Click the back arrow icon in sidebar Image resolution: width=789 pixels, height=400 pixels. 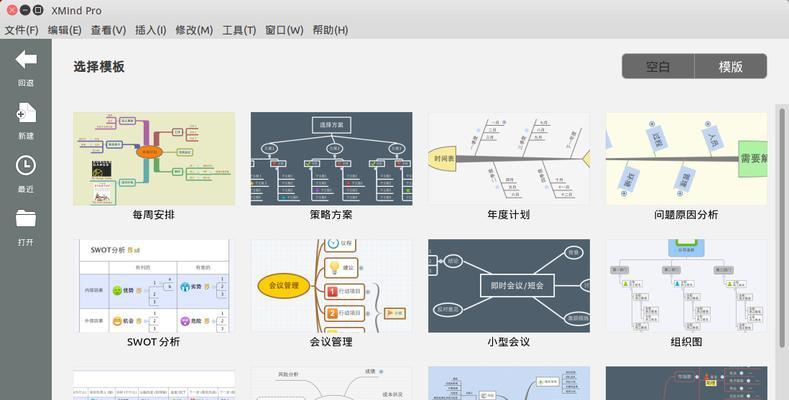click(x=26, y=59)
